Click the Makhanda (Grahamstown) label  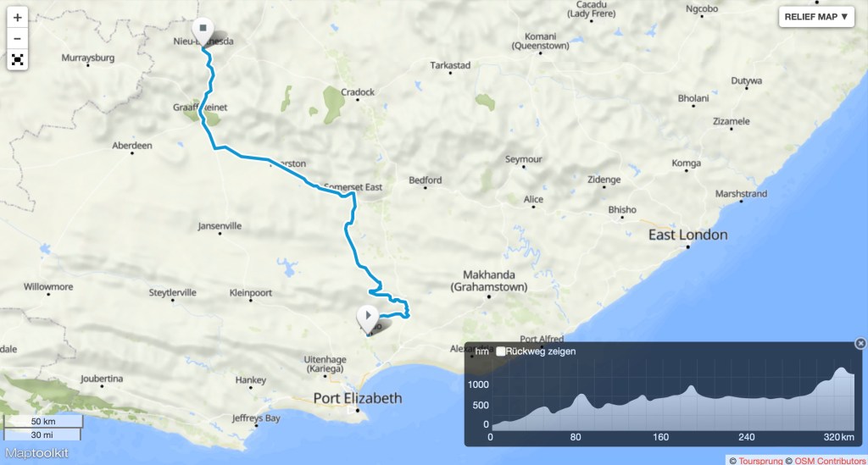[489, 280]
